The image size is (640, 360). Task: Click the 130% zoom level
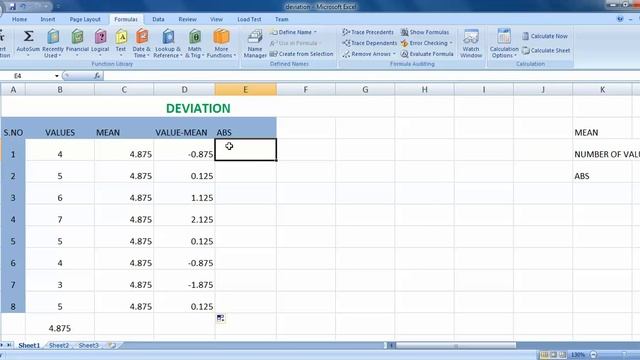point(578,355)
